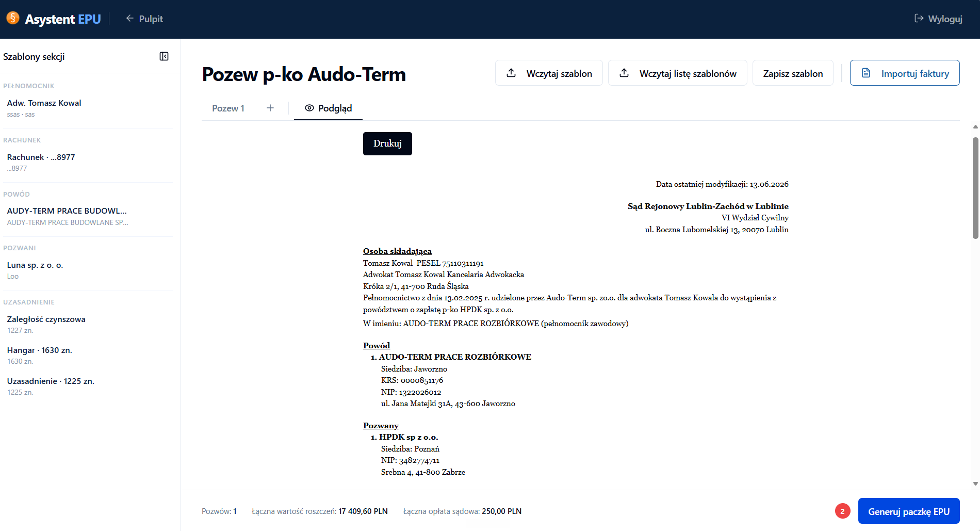Click the Drukuj print button
The image size is (980, 531).
tap(387, 143)
